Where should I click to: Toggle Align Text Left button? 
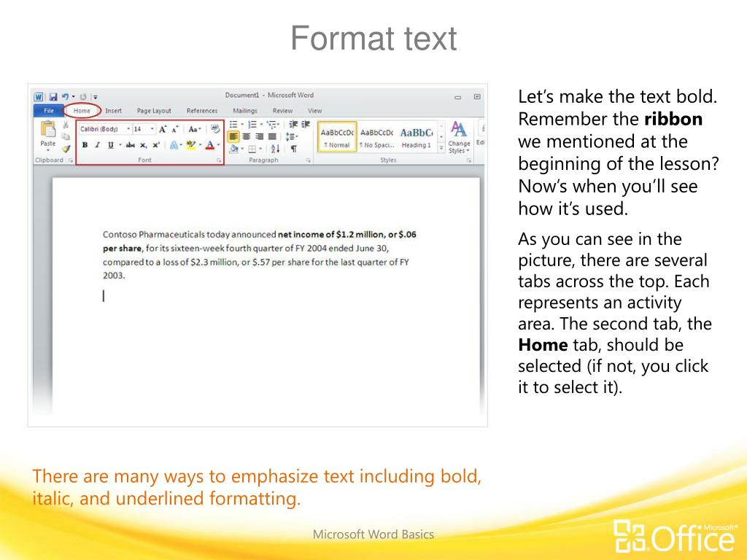point(233,136)
